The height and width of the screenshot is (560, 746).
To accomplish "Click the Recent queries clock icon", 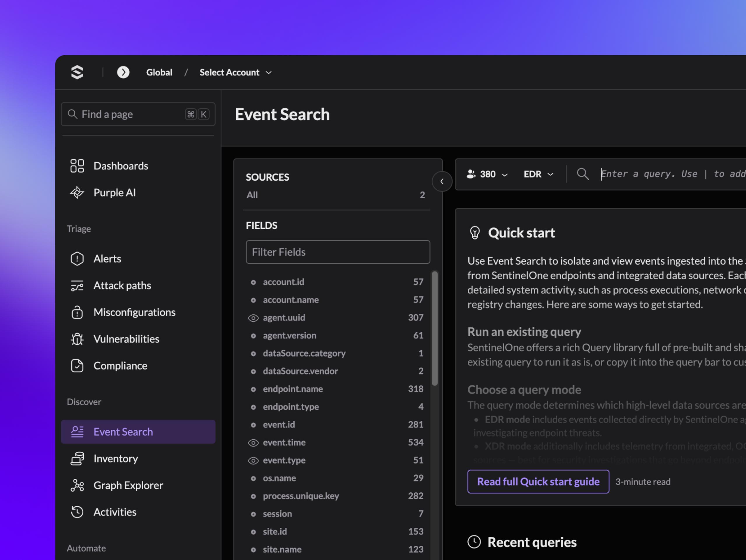I will click(x=474, y=542).
